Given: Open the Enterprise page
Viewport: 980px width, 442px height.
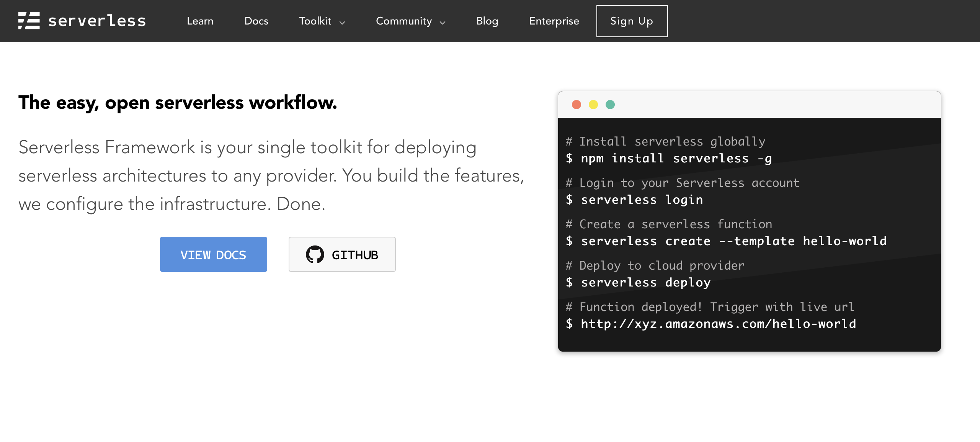Looking at the screenshot, I should point(554,21).
